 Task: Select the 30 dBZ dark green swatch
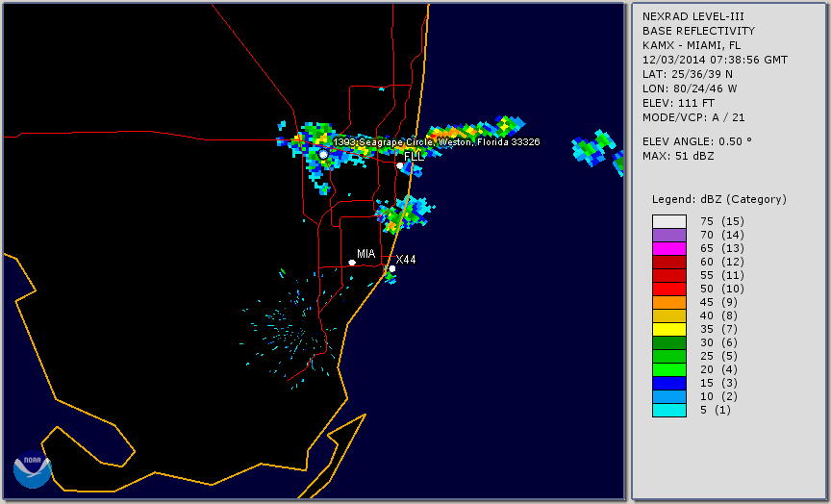coord(669,342)
